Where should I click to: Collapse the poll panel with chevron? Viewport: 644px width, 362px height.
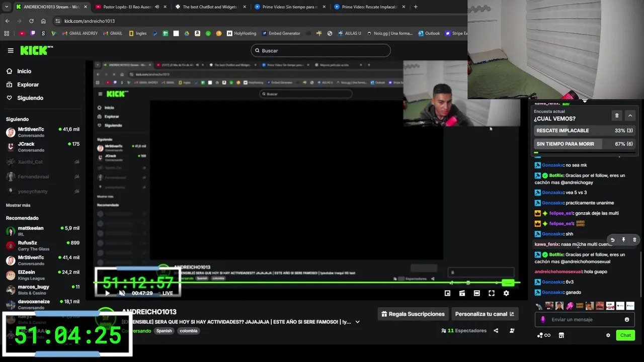click(630, 116)
